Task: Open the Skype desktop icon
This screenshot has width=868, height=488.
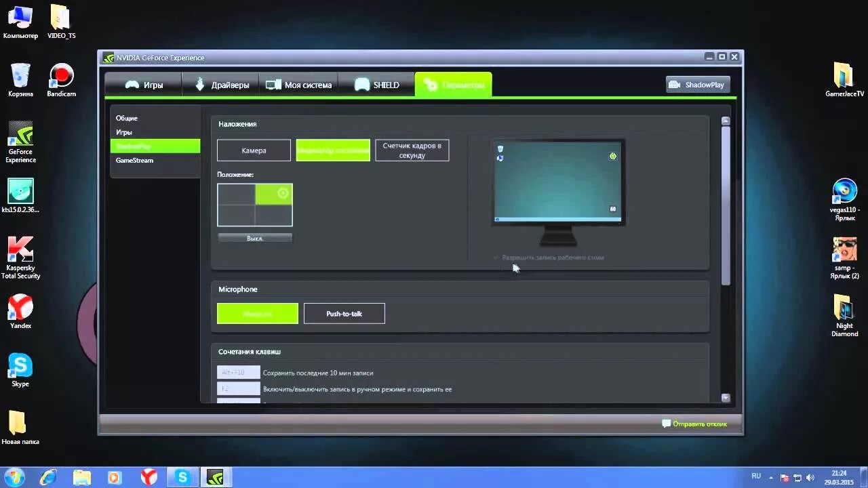Action: point(20,369)
